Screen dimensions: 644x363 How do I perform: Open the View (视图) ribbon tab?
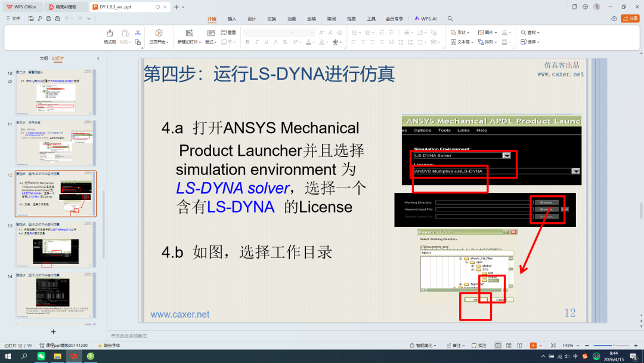(x=351, y=19)
